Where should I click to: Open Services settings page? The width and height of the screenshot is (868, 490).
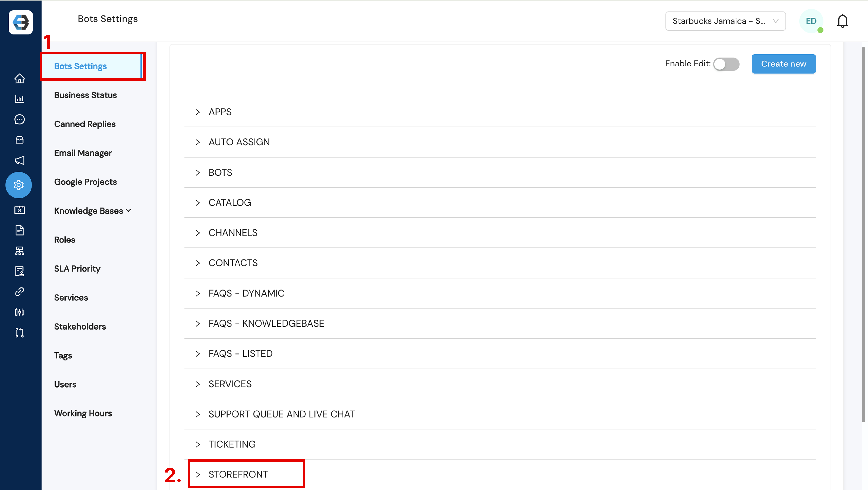pyautogui.click(x=71, y=298)
